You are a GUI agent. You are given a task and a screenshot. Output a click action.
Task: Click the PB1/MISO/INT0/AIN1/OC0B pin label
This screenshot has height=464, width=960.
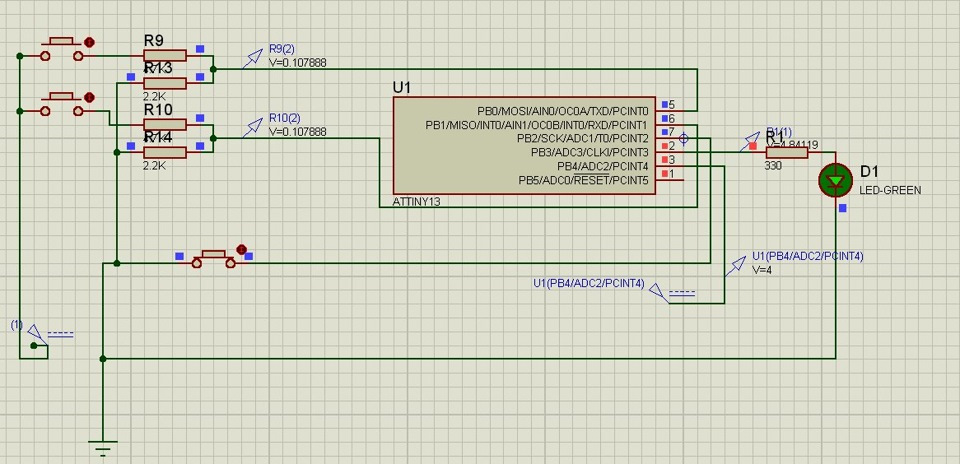click(536, 125)
